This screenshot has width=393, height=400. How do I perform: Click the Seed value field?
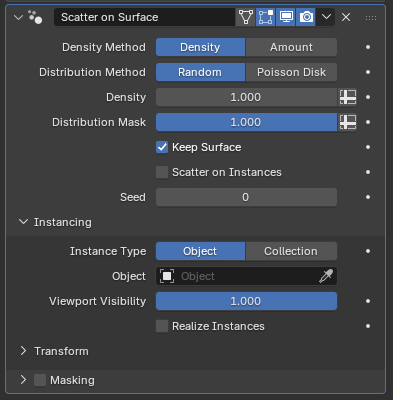click(246, 197)
